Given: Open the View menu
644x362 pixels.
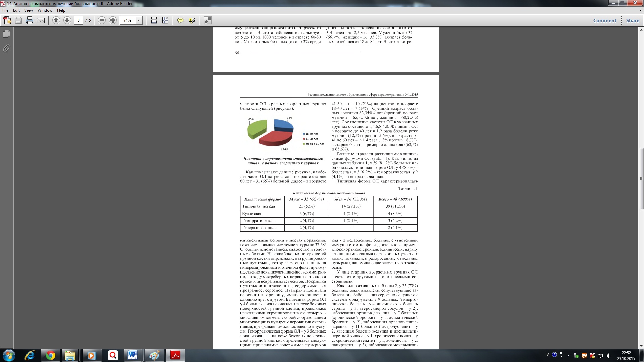Looking at the screenshot, I should pyautogui.click(x=29, y=10).
